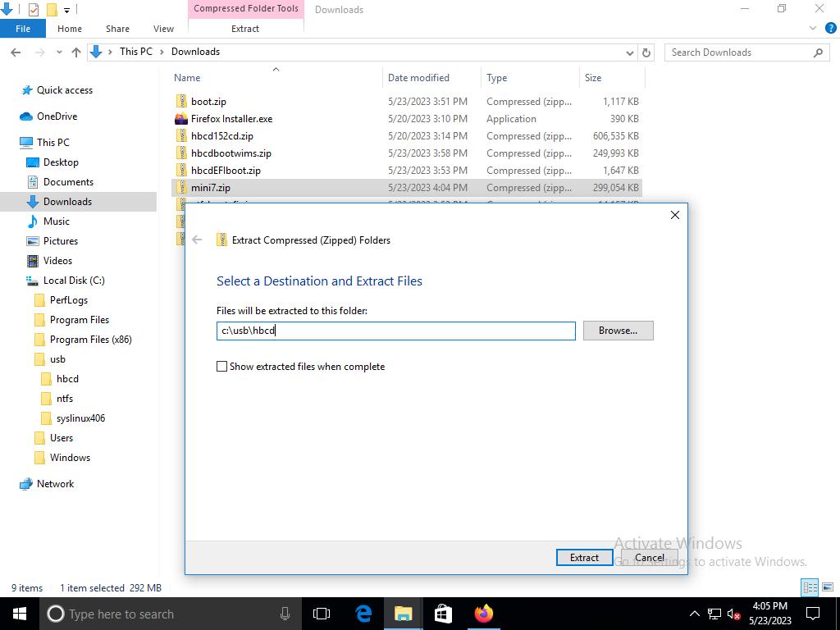
Task: Click the destination folder path field
Action: pyautogui.click(x=395, y=331)
